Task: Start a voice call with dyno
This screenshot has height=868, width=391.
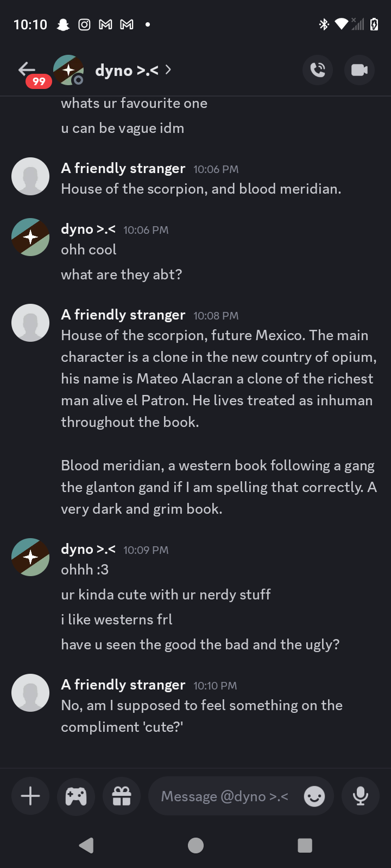Action: click(x=318, y=70)
